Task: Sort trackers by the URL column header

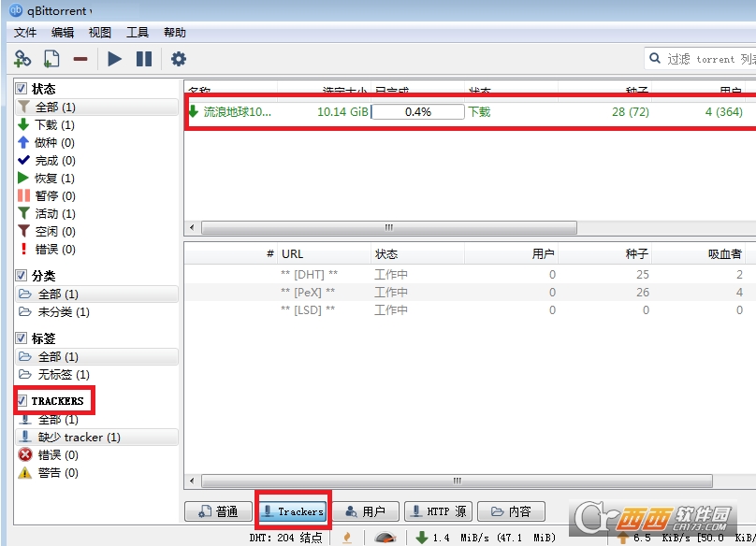Action: (324, 254)
